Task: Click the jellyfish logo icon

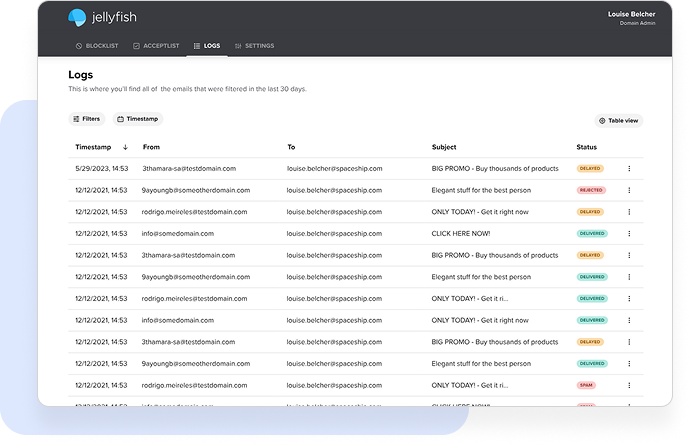Action: click(x=77, y=17)
